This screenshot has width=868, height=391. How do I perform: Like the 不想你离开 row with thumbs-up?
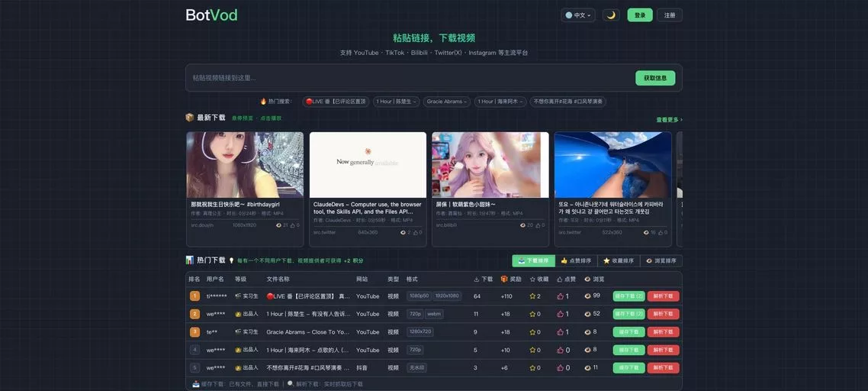(560, 367)
